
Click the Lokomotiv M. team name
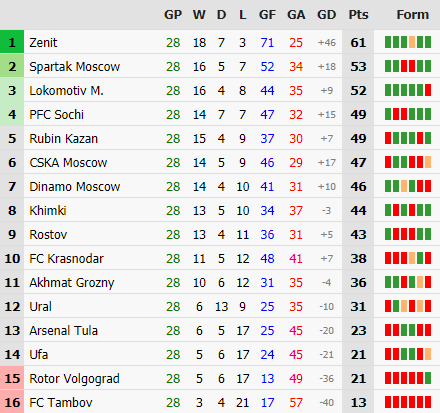click(66, 91)
